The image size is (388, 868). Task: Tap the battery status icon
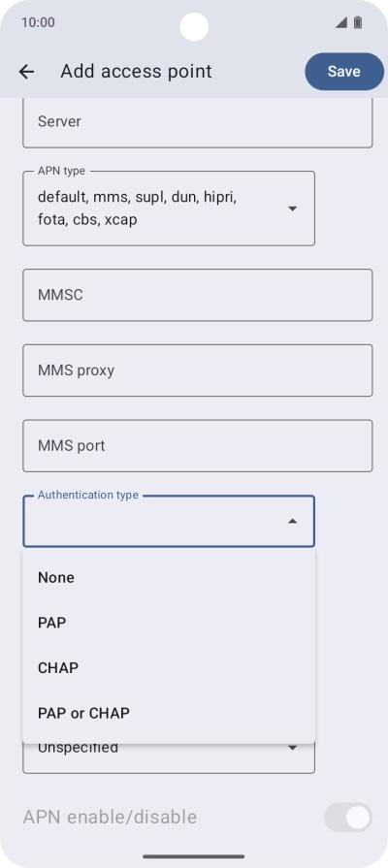point(358,22)
